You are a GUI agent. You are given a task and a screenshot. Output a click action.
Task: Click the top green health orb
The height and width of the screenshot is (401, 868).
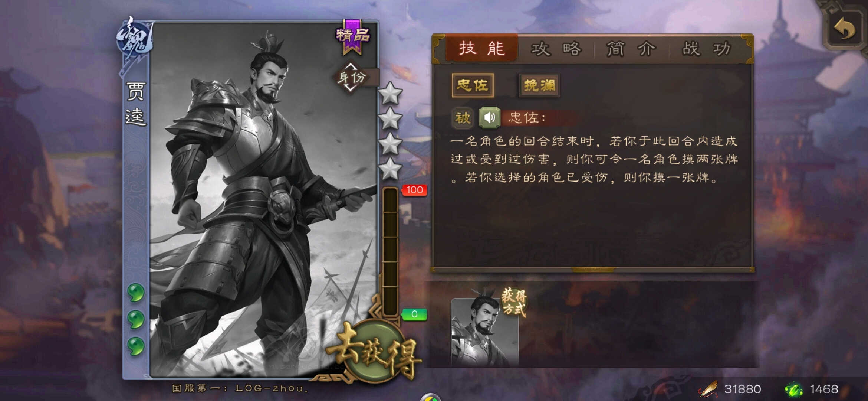click(x=136, y=292)
